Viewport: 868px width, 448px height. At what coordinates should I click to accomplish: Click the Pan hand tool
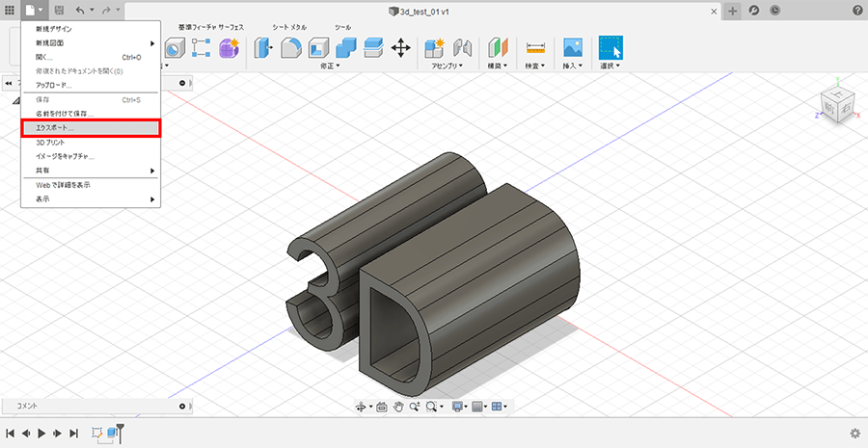(x=397, y=407)
